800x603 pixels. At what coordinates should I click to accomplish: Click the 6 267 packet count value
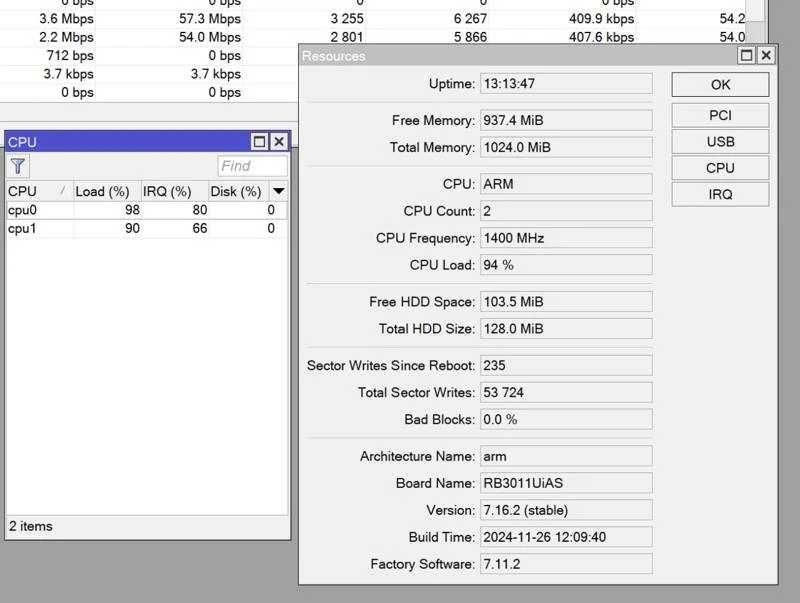(470, 19)
